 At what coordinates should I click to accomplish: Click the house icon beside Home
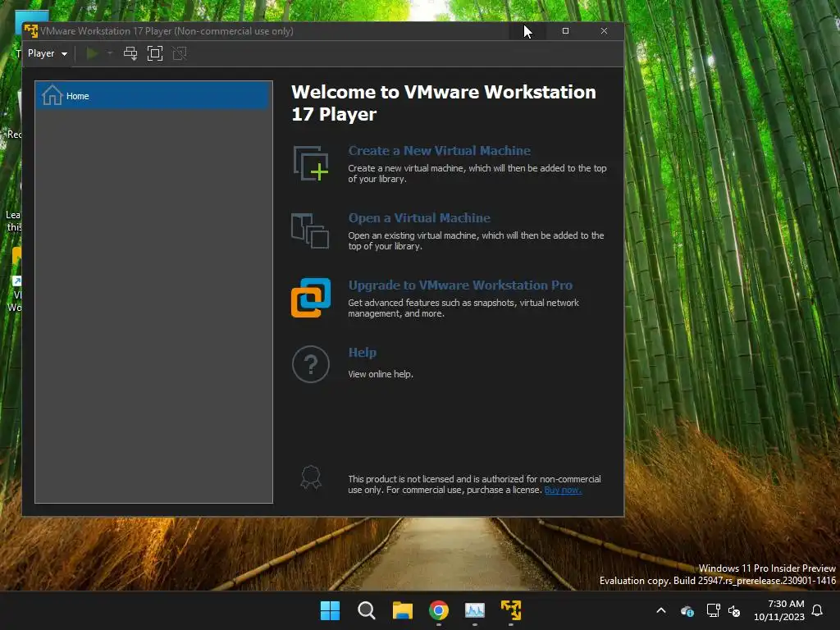pyautogui.click(x=52, y=95)
